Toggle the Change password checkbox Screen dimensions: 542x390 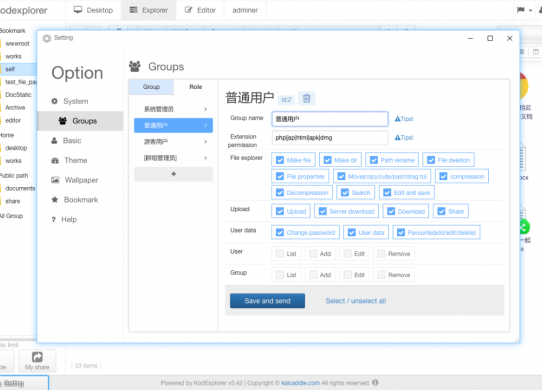(280, 232)
